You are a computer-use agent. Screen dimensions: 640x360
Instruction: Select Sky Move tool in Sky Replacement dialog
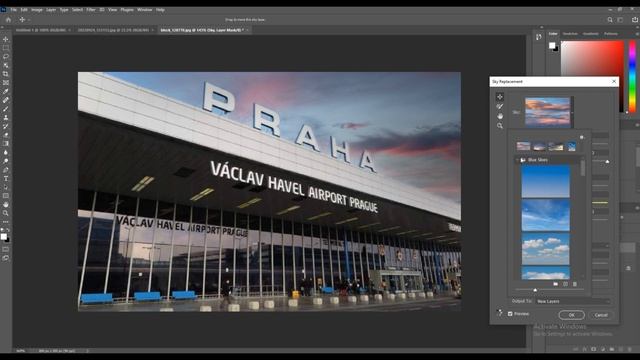500,97
